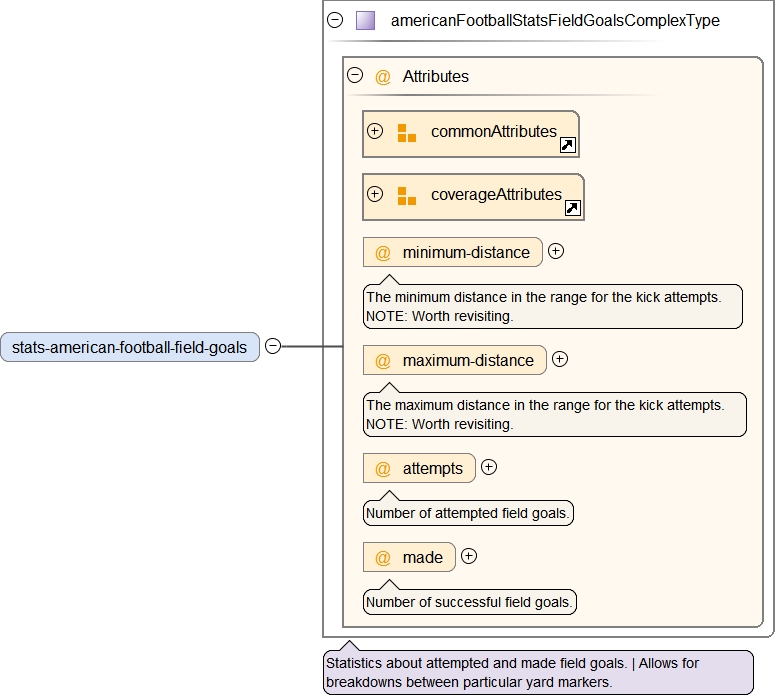Expand the attempts attribute details

tap(489, 467)
